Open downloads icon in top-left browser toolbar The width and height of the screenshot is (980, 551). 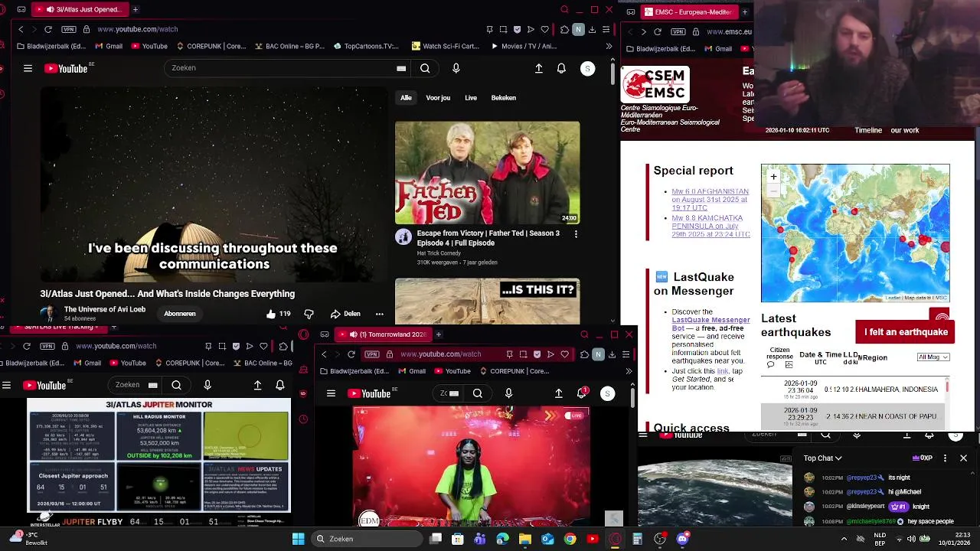tap(592, 29)
